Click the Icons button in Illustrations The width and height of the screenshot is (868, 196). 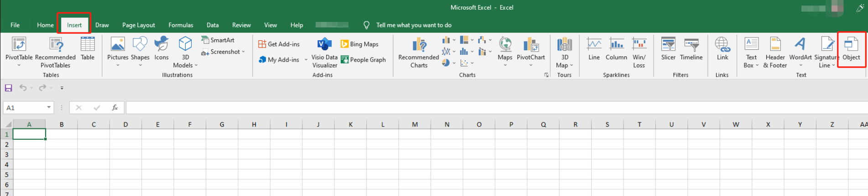[x=161, y=48]
